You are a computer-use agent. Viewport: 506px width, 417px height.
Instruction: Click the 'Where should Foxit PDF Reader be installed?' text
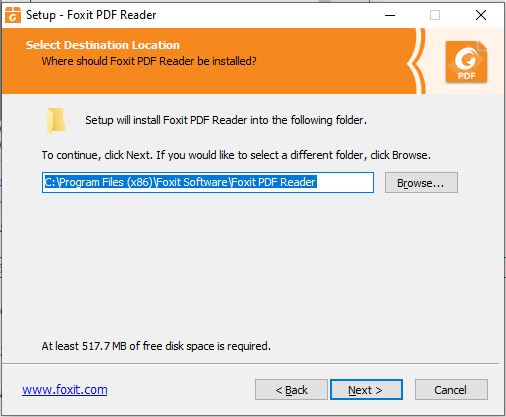tap(149, 61)
